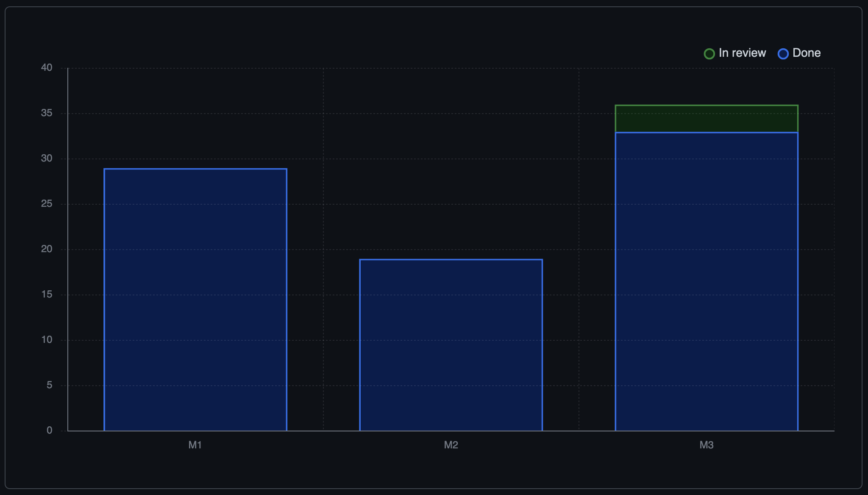Select the M2 Done bar
This screenshot has height=495, width=868.
point(451,345)
